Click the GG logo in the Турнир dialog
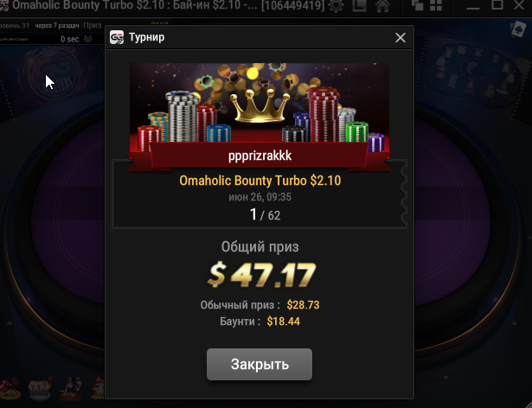This screenshot has height=408, width=532. (x=117, y=37)
